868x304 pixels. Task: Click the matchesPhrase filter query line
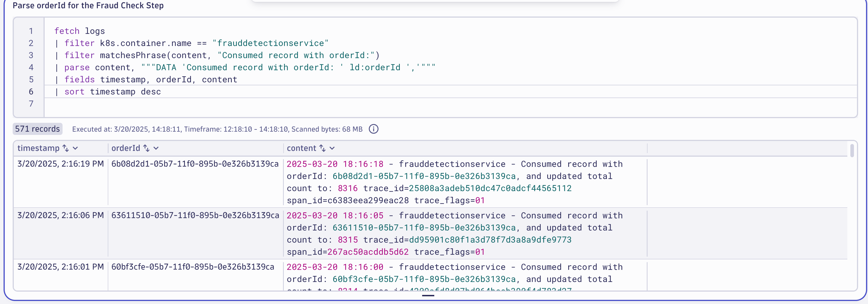(217, 55)
